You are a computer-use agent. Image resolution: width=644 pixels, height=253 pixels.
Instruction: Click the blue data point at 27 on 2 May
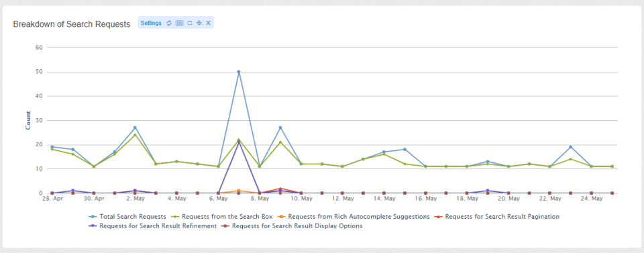(135, 128)
